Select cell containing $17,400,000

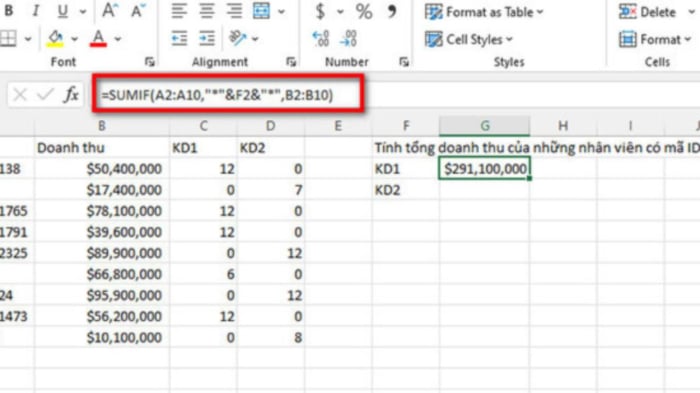[102, 190]
